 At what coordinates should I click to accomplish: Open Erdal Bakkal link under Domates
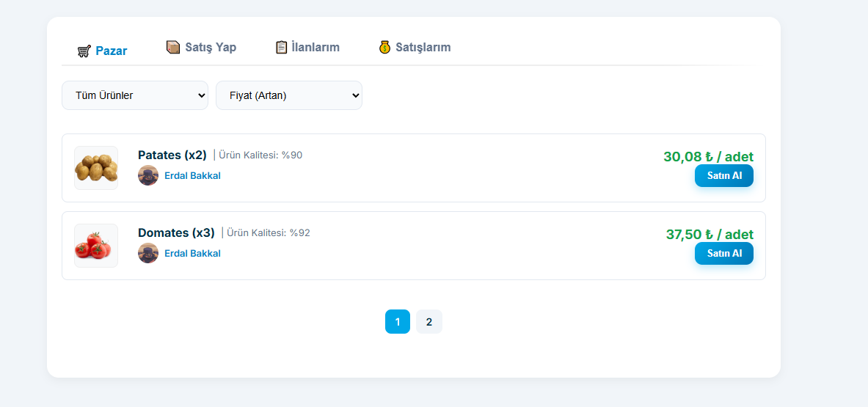pos(192,254)
